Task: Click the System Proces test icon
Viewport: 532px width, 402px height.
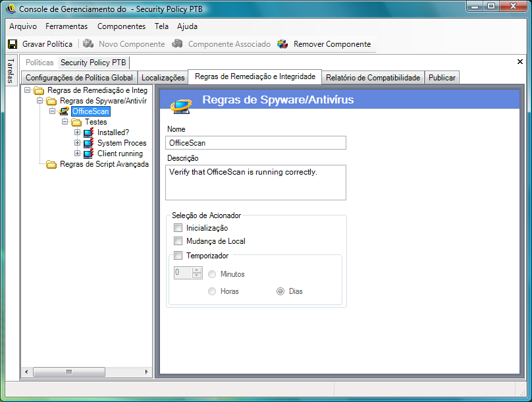Action: pos(88,143)
